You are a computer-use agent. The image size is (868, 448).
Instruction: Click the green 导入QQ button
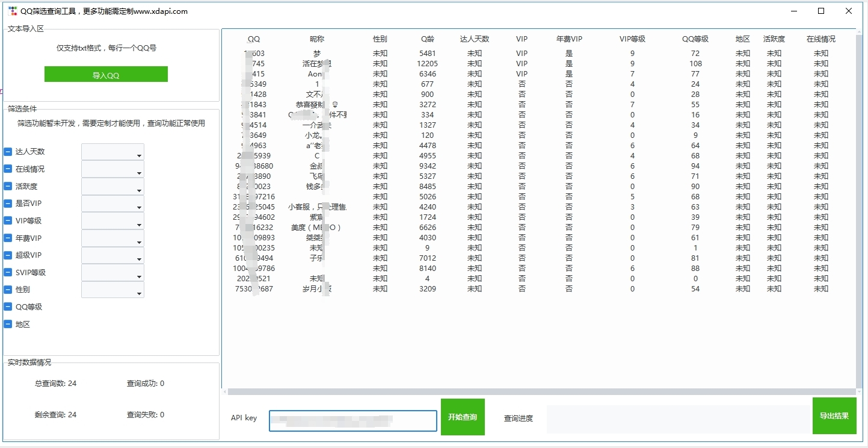point(106,74)
